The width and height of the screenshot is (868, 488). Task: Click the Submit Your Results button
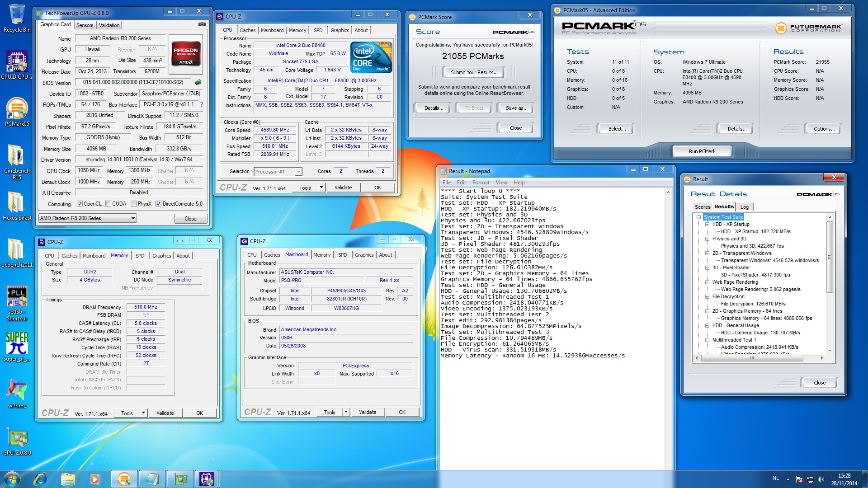(474, 72)
